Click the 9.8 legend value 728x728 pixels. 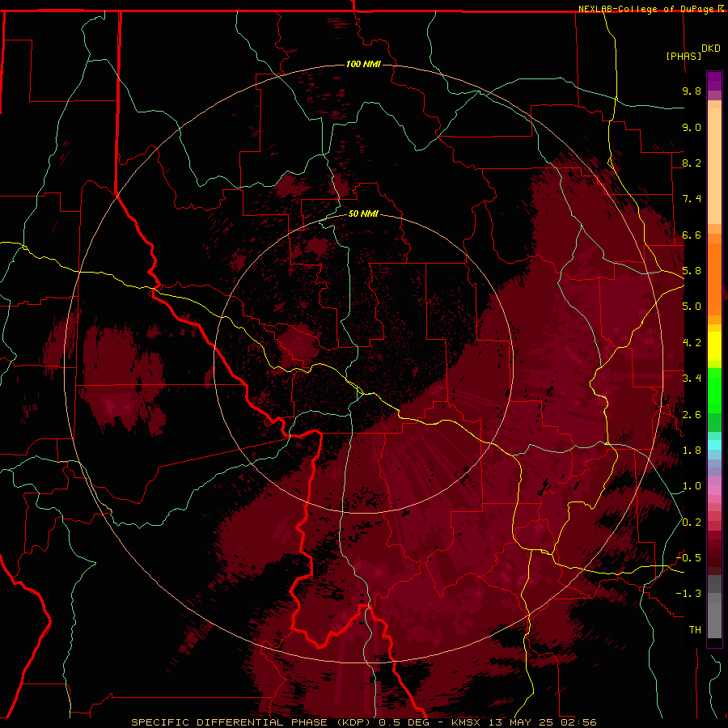point(692,91)
